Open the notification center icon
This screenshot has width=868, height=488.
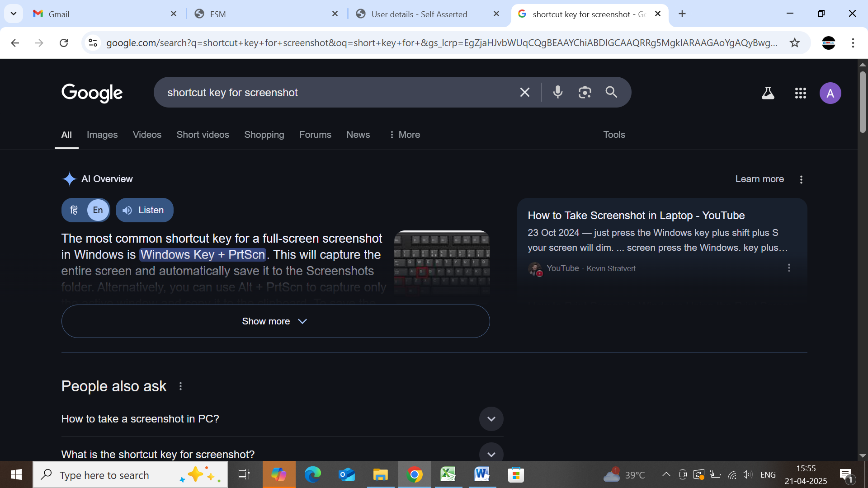point(847,475)
